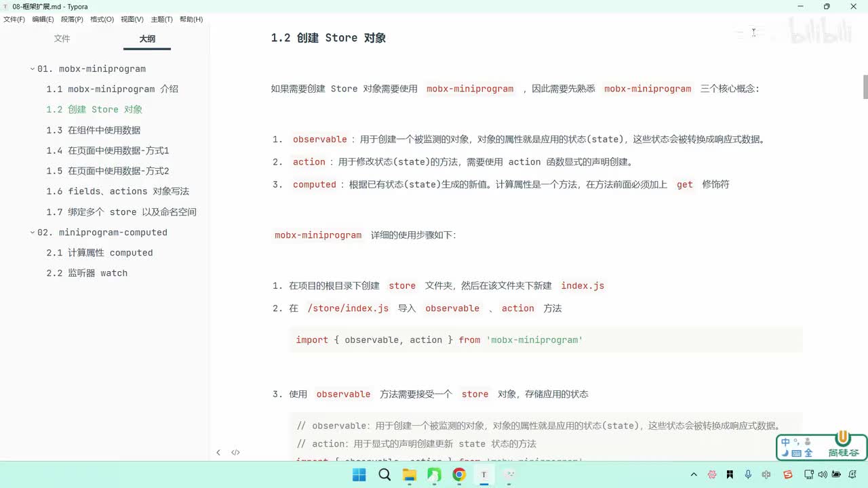
Task: Toggle 中 Chinese/English input mode
Action: point(786,443)
